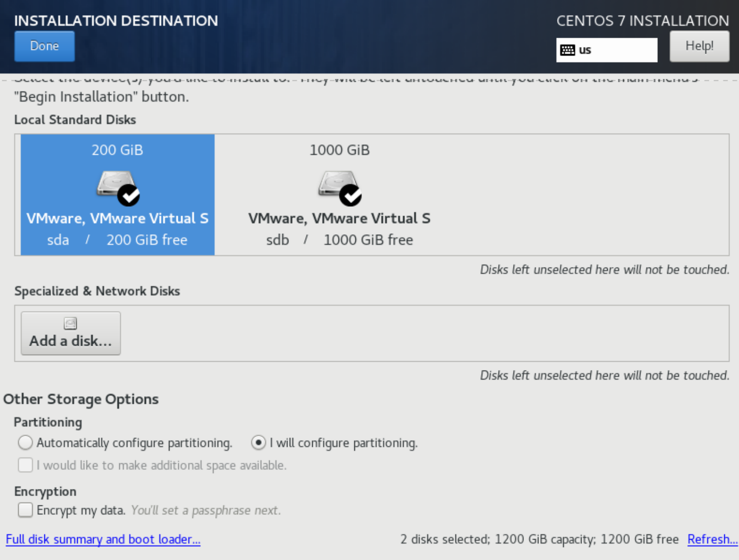Check 'I would like to make additional space'
The image size is (739, 560).
click(x=25, y=465)
